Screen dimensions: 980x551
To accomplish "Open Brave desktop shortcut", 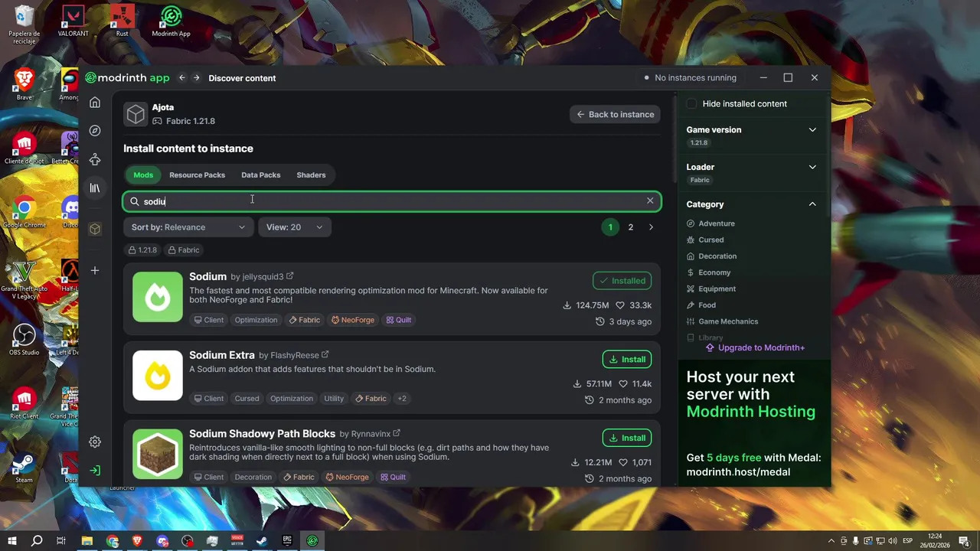I will click(24, 84).
